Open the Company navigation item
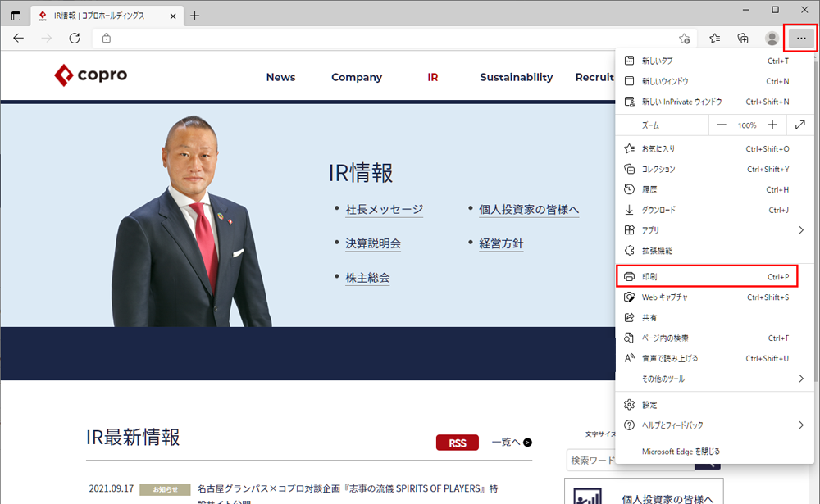Screen dimensions: 820x504 (357, 77)
